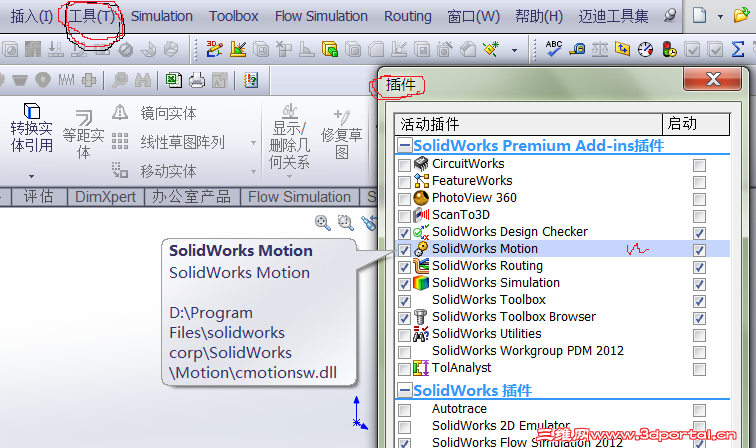The image size is (756, 448).
Task: Close the 插件 dialog with X button
Action: (x=713, y=79)
